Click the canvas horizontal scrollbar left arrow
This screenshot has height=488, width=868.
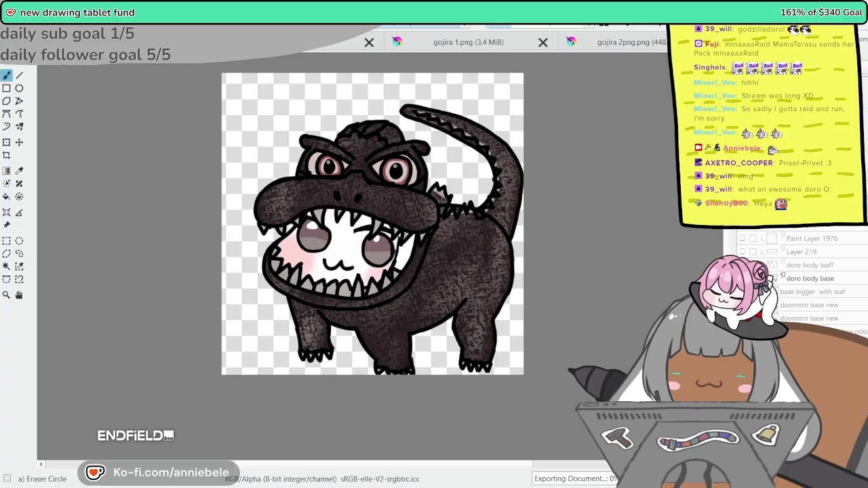click(x=41, y=464)
